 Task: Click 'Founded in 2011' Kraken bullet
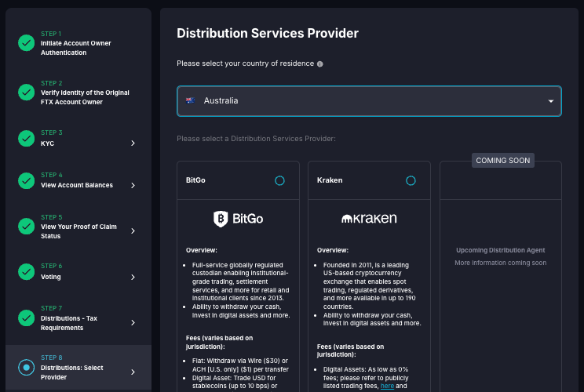pyautogui.click(x=370, y=285)
